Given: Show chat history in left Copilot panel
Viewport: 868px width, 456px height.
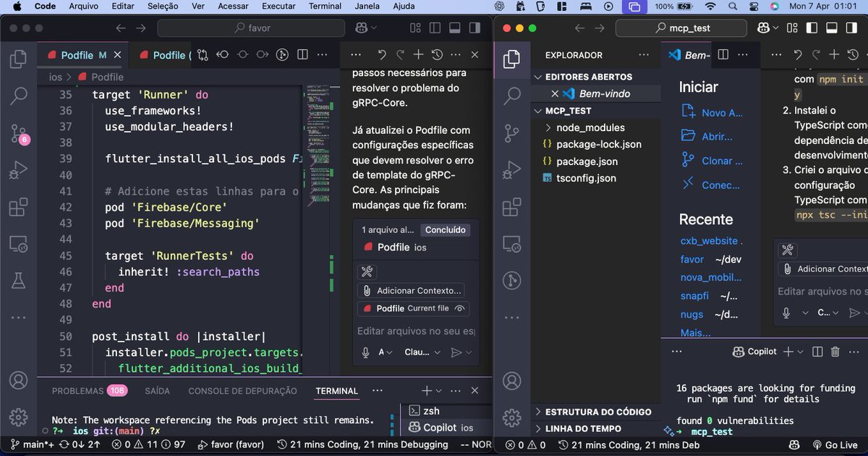Looking at the screenshot, I should [437, 55].
